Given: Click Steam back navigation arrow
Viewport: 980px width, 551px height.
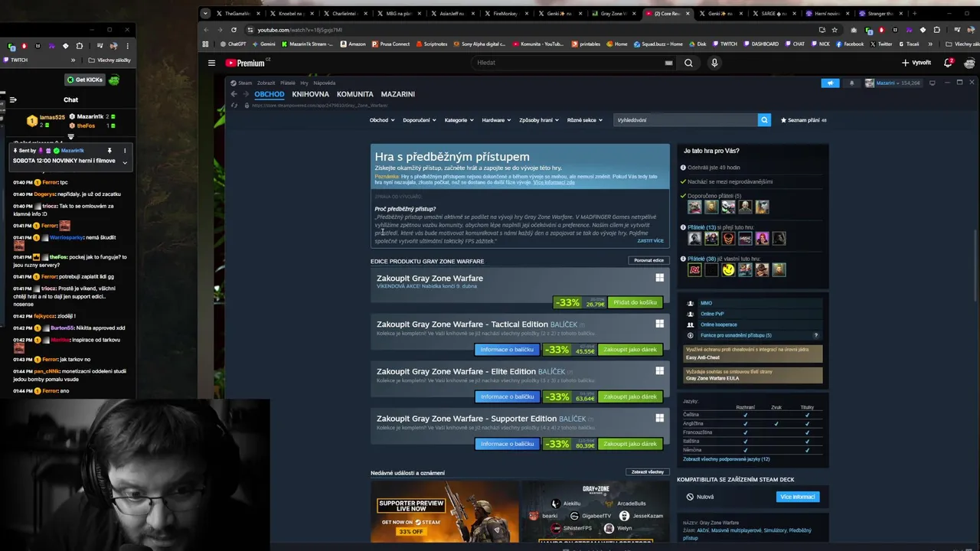Looking at the screenshot, I should (234, 94).
